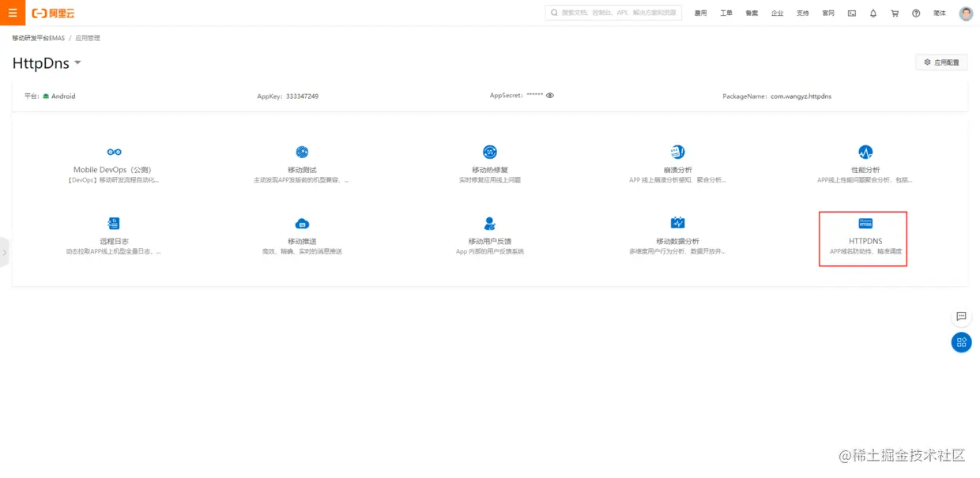The width and height of the screenshot is (980, 478).
Task: Open the 工单 menu item
Action: 726,13
